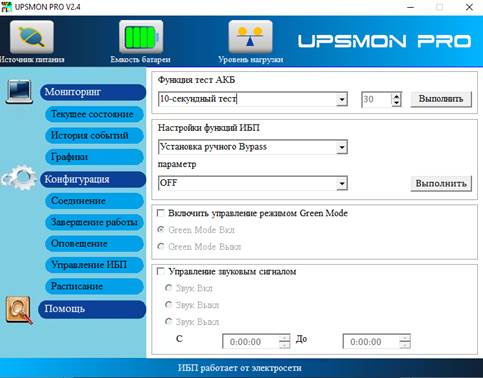Click the load level balance icon
Screen dimensions: 483x378
[x=250, y=37]
